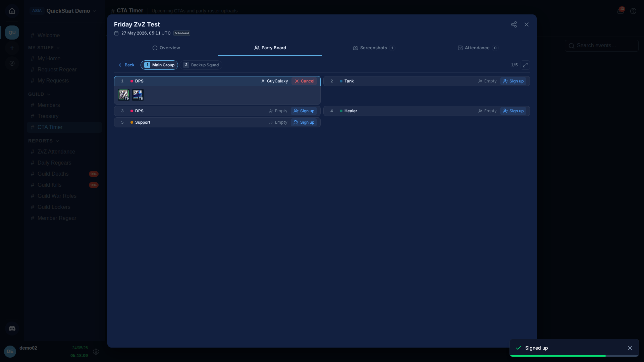The width and height of the screenshot is (644, 362).
Task: Expand party board to fullscreen
Action: tap(525, 65)
